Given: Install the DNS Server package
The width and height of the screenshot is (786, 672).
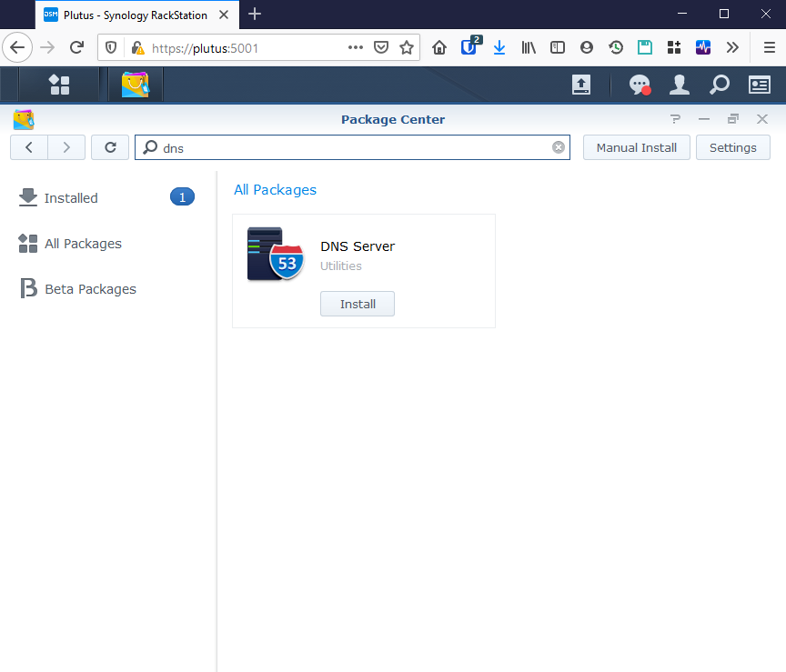Looking at the screenshot, I should pos(358,304).
